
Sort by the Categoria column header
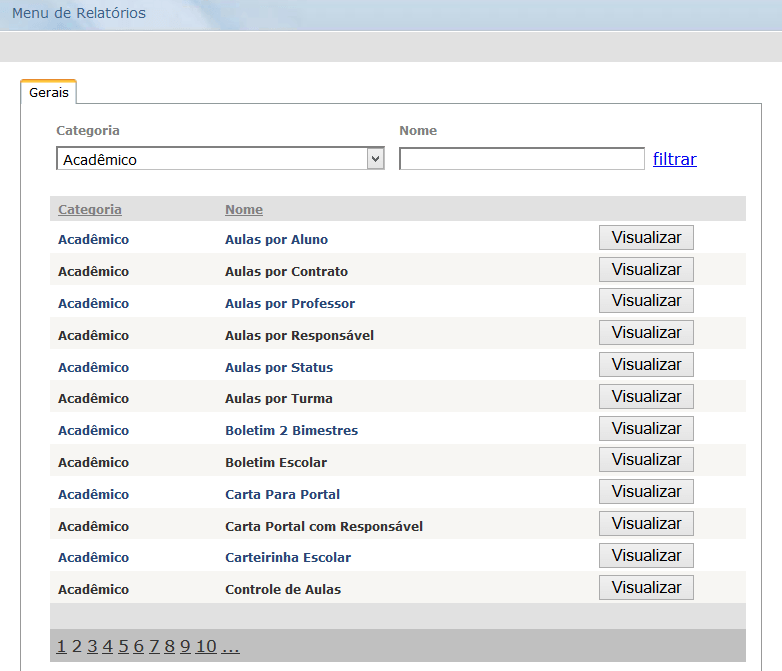point(90,210)
